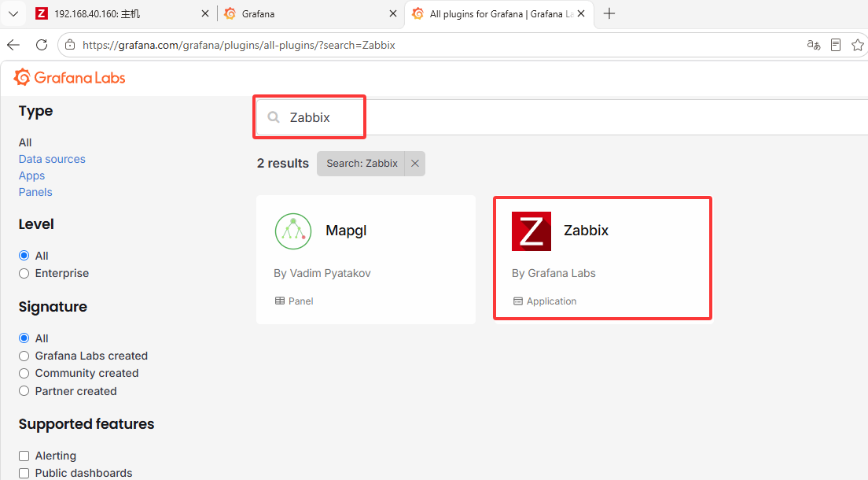Viewport: 868px width, 480px height.
Task: Bookmark the page with star icon
Action: pyautogui.click(x=858, y=45)
